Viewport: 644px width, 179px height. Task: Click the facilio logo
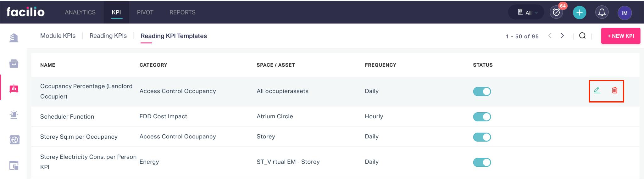[x=25, y=12]
